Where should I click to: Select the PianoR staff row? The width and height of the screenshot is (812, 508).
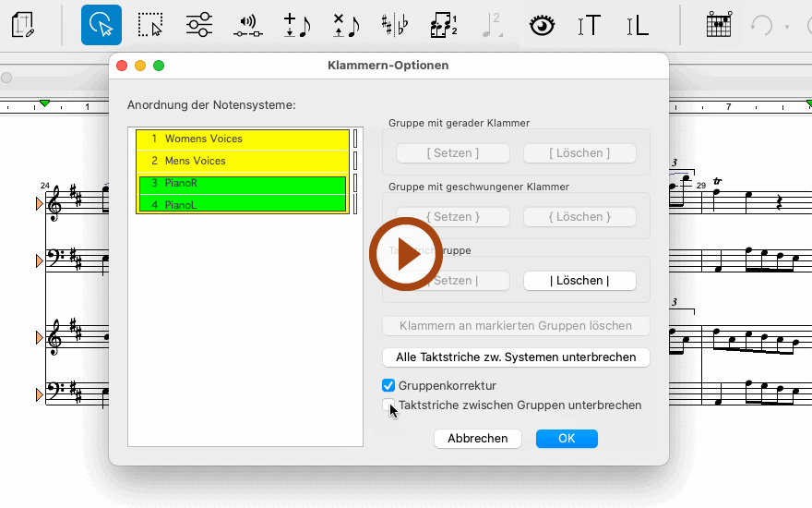(242, 183)
